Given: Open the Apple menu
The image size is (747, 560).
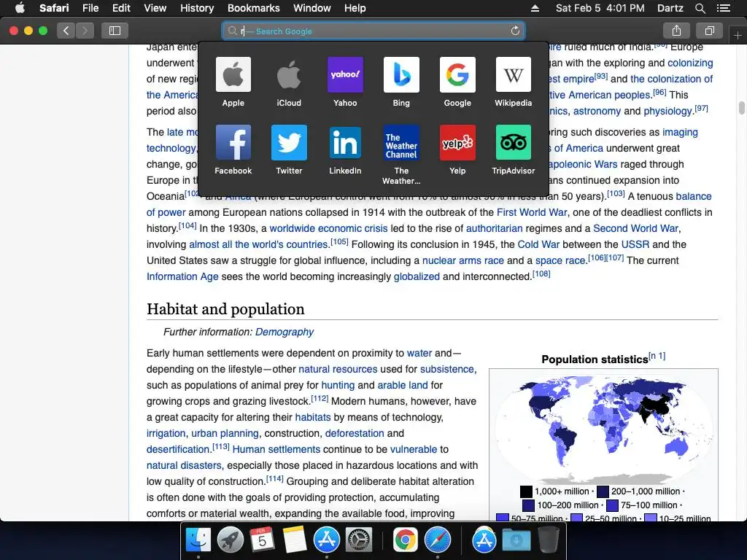Looking at the screenshot, I should tap(20, 7).
